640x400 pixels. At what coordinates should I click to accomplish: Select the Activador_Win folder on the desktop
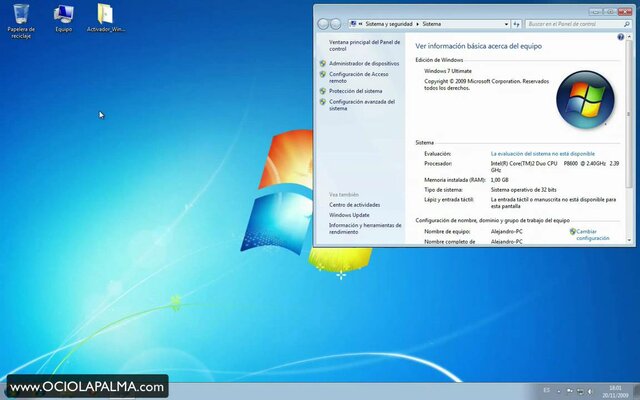coord(105,18)
